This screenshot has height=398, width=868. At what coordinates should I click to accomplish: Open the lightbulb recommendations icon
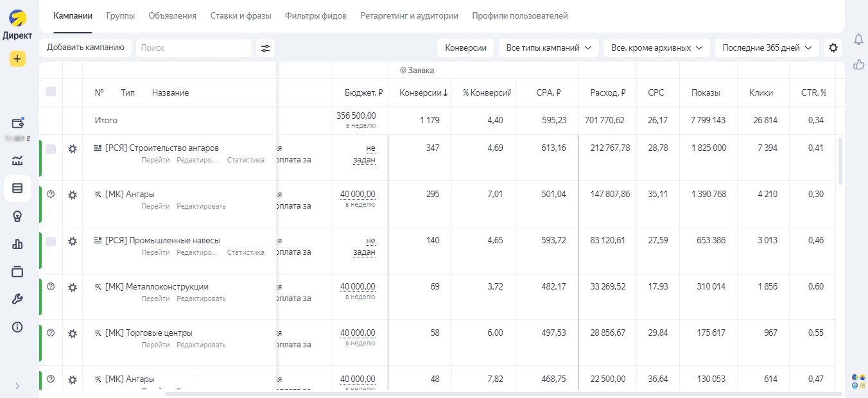tap(17, 216)
